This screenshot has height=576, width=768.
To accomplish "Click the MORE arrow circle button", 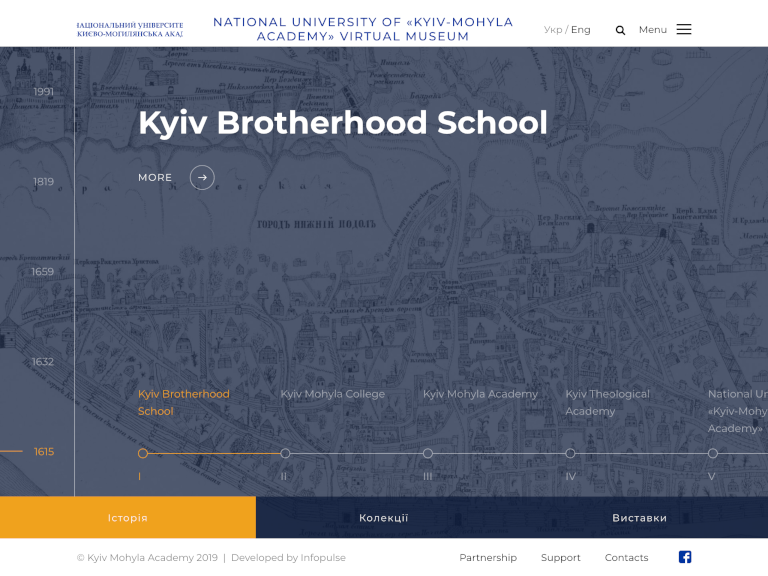I will pos(202,177).
